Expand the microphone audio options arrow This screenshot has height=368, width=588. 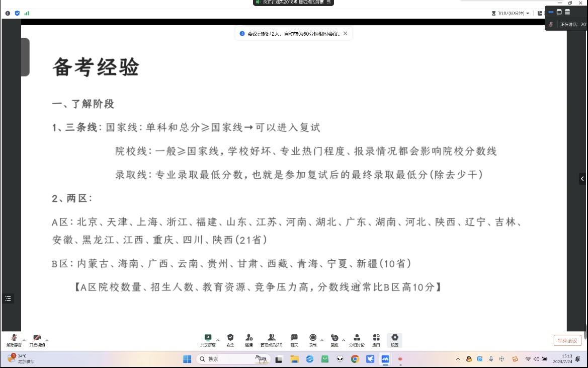(x=24, y=340)
